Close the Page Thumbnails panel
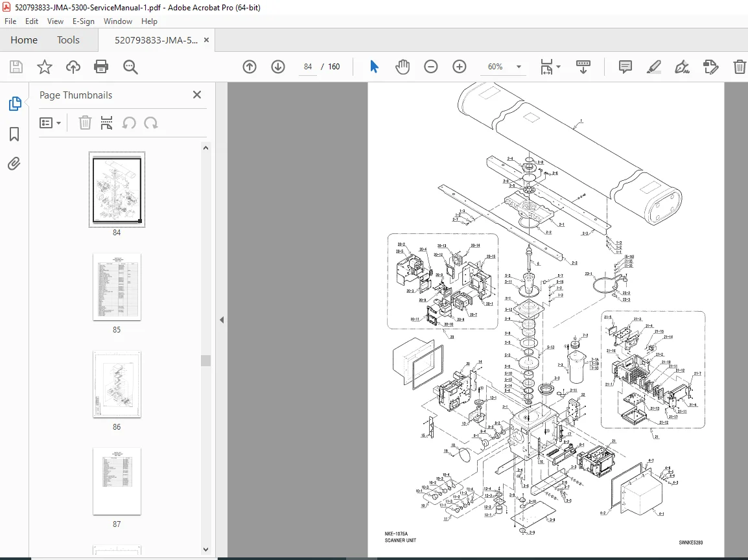 (x=197, y=95)
